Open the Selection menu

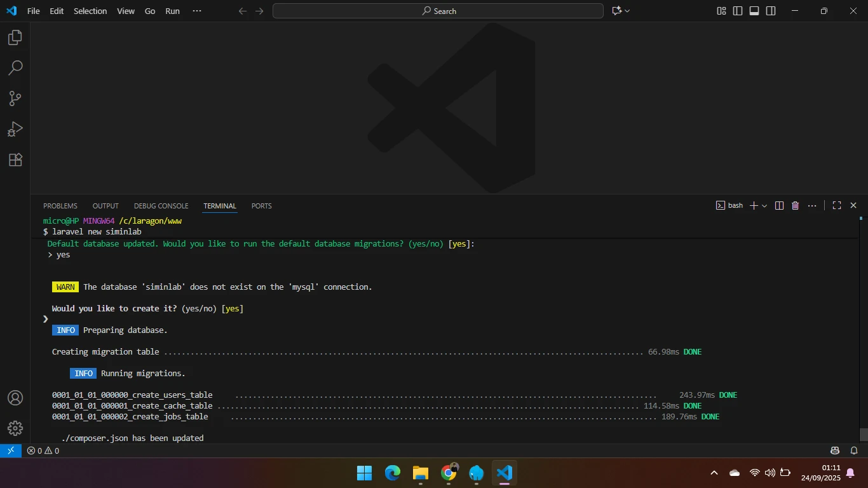tap(90, 11)
